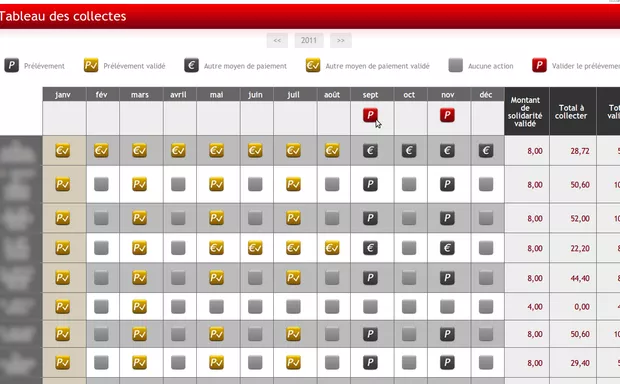Click déc euro icon in 28,72 row
This screenshot has width=620, height=384.
[x=486, y=151]
